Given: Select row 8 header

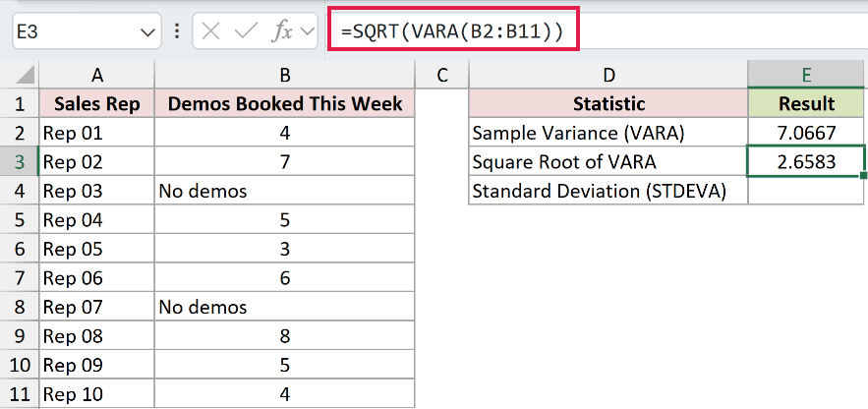Looking at the screenshot, I should (x=20, y=307).
